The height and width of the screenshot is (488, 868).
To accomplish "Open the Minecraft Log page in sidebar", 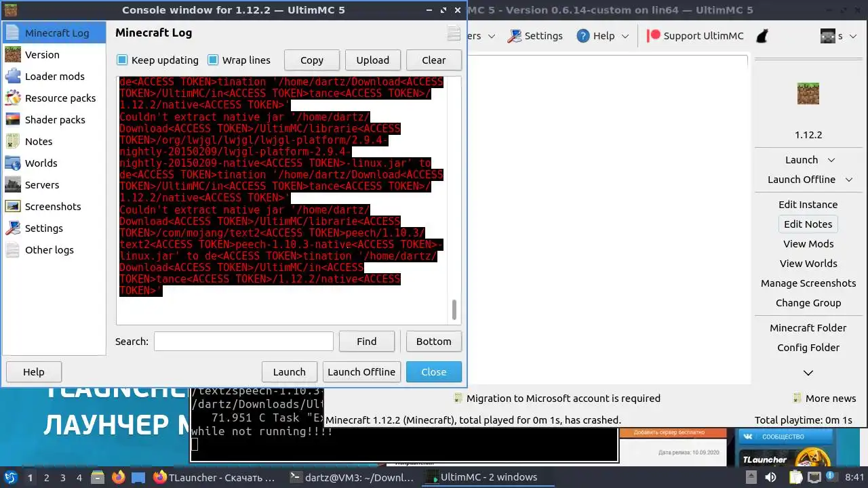I will click(x=54, y=33).
